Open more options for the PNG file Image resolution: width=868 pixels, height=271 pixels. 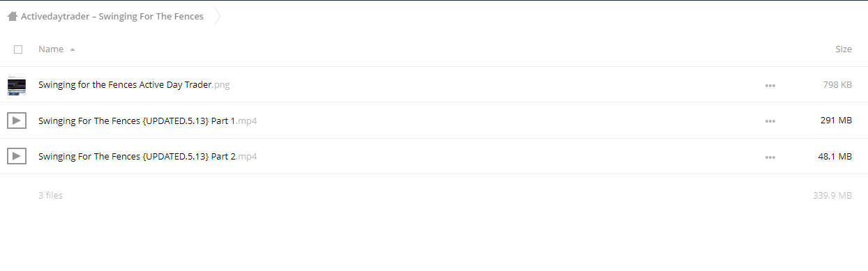coord(770,86)
